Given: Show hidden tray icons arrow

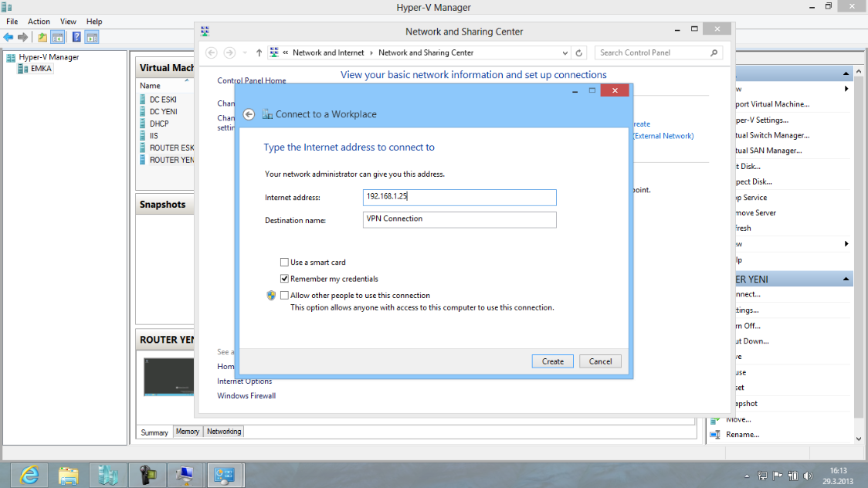Looking at the screenshot, I should point(747,476).
